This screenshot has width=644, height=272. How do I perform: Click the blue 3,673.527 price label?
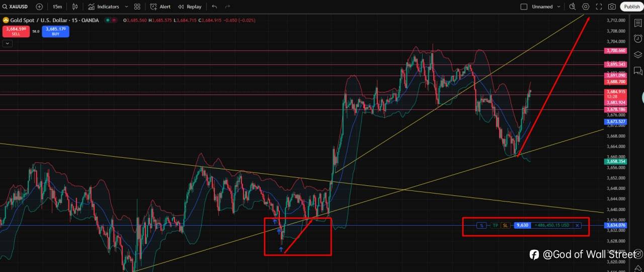[x=615, y=122]
